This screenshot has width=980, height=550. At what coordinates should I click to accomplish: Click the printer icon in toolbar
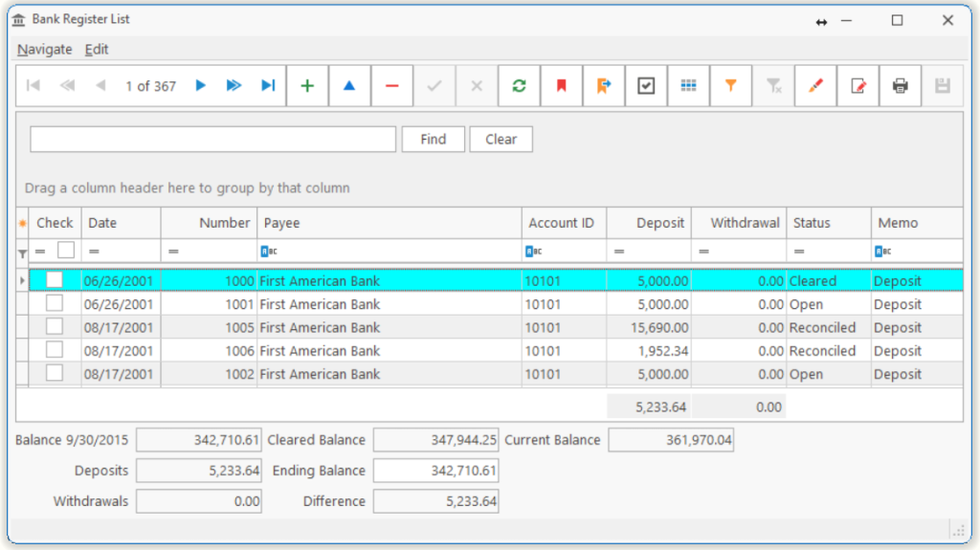(900, 86)
